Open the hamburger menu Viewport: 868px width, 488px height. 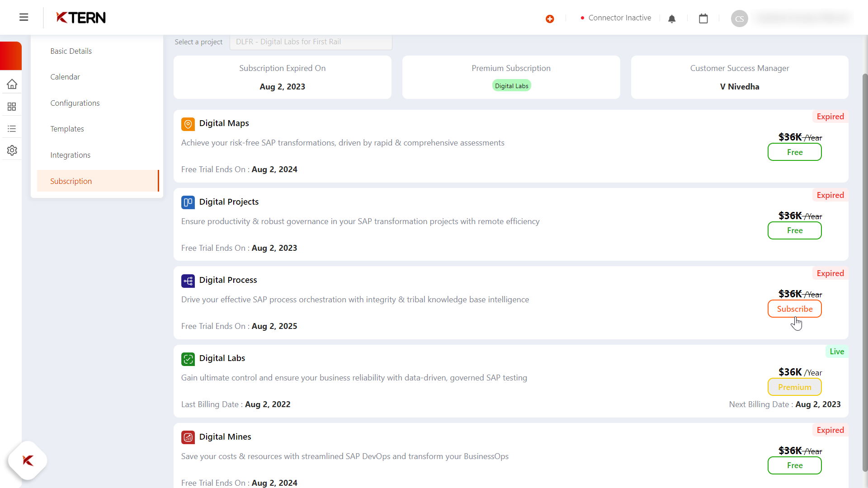[x=24, y=17]
